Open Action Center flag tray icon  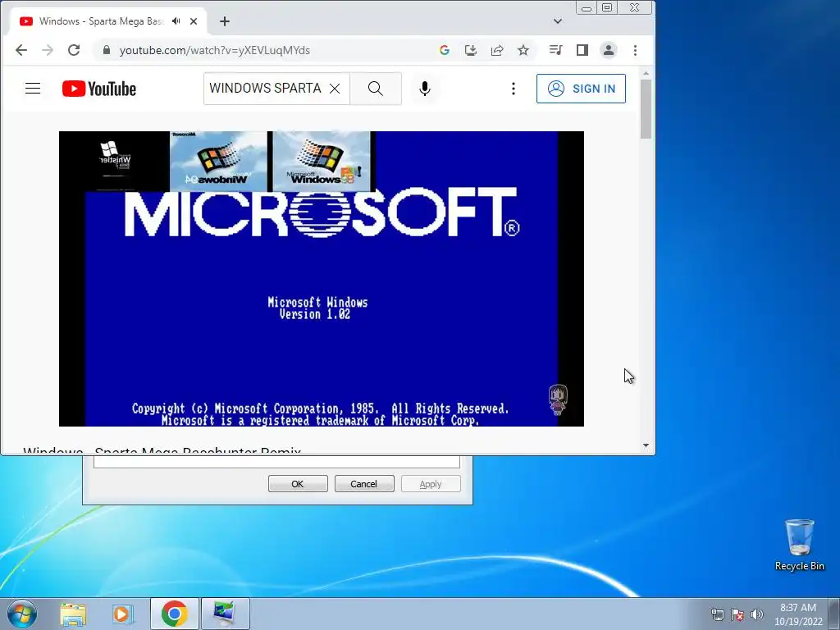click(737, 614)
